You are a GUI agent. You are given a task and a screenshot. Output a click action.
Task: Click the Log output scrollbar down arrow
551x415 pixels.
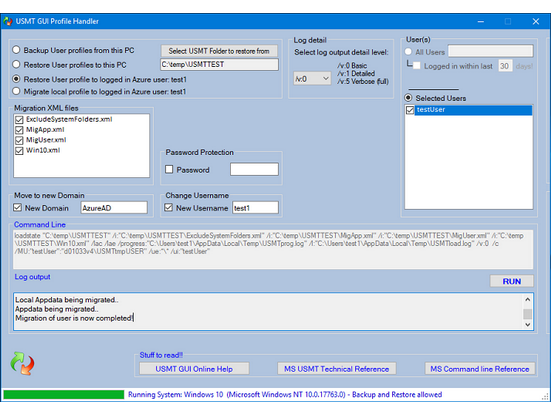[x=527, y=325]
